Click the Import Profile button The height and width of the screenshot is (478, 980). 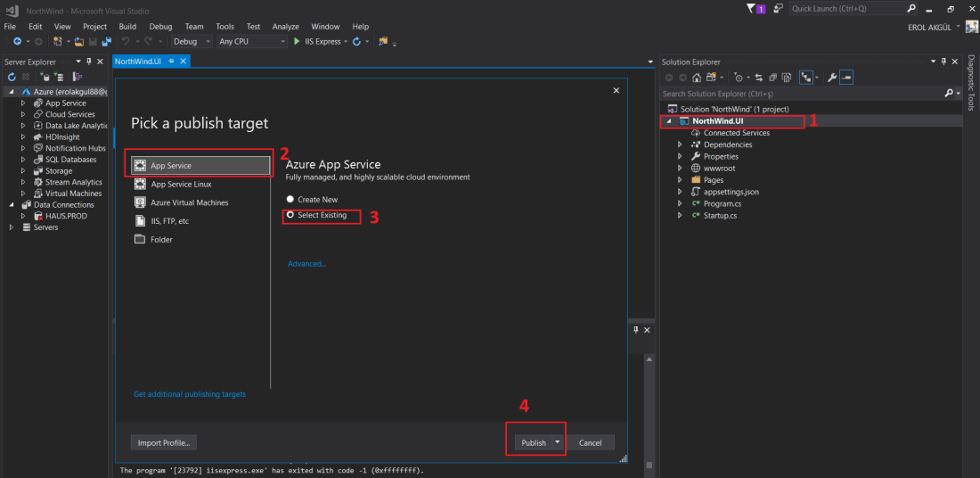tap(164, 442)
